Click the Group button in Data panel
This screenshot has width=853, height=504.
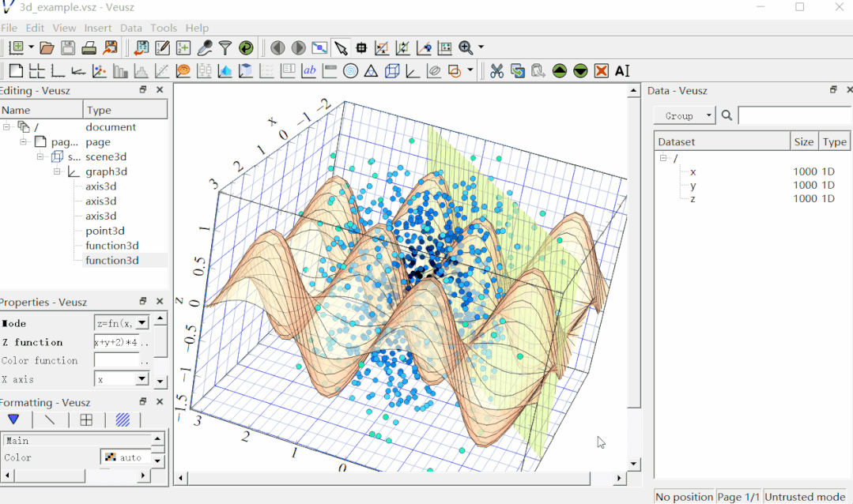(684, 115)
